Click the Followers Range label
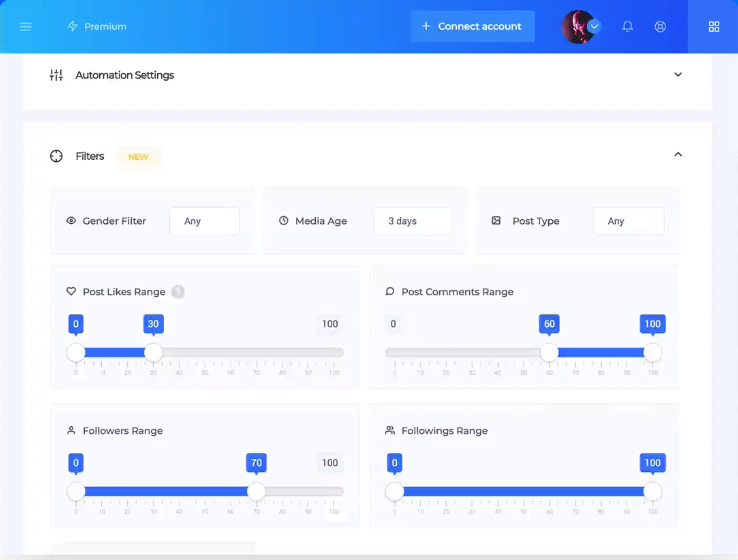The height and width of the screenshot is (560, 738). [122, 431]
